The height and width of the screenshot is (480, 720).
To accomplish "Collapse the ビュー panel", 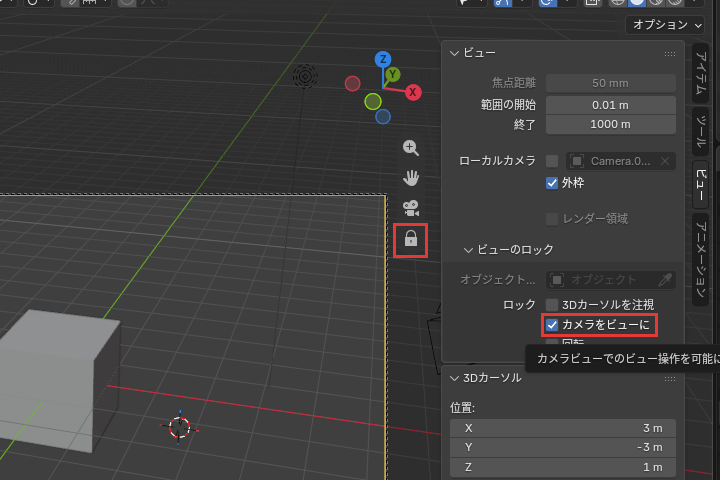I will click(455, 53).
